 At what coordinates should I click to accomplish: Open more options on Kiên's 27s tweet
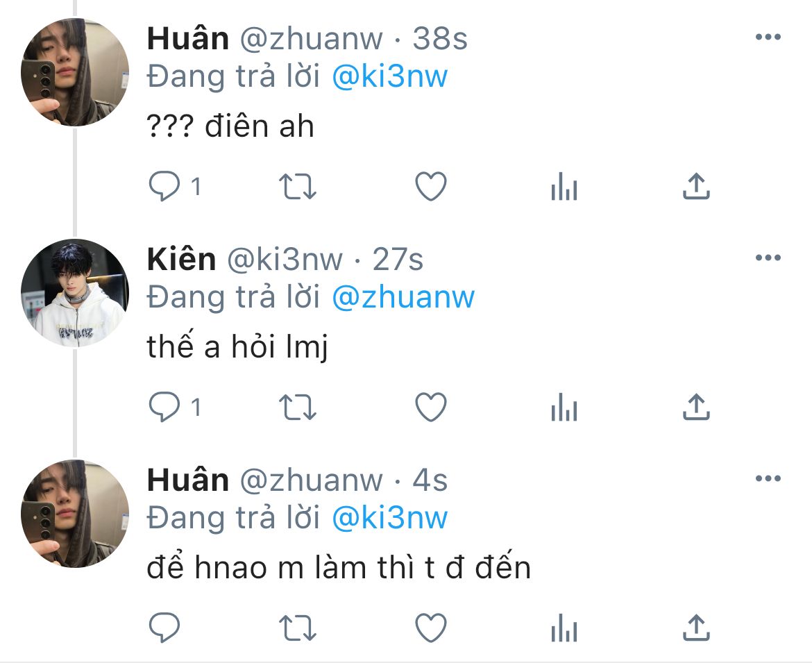coord(768,258)
